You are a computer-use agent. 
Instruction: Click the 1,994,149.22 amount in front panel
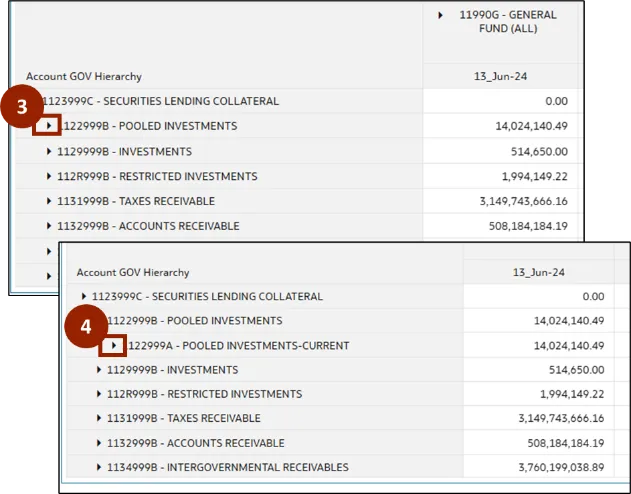coord(559,394)
